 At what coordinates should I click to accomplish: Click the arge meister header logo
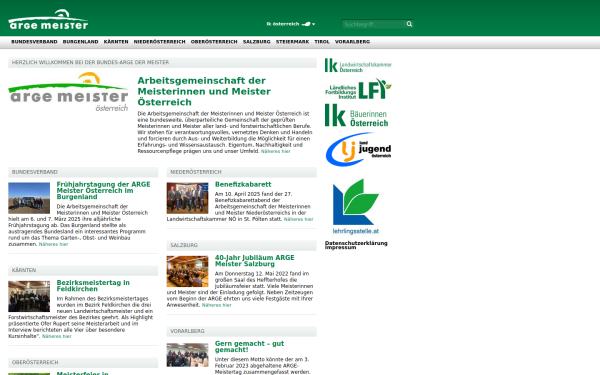(x=48, y=20)
